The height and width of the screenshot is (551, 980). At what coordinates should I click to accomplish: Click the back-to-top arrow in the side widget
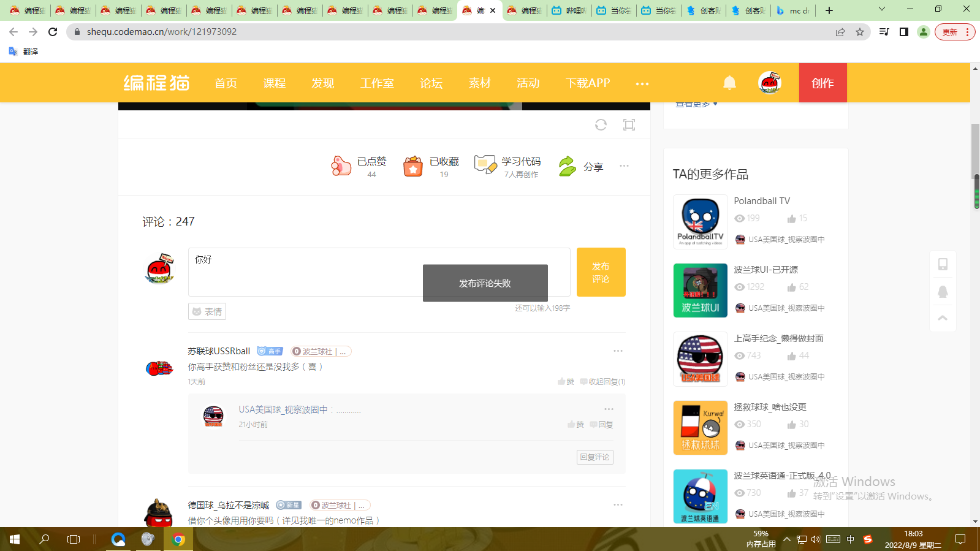(x=943, y=317)
